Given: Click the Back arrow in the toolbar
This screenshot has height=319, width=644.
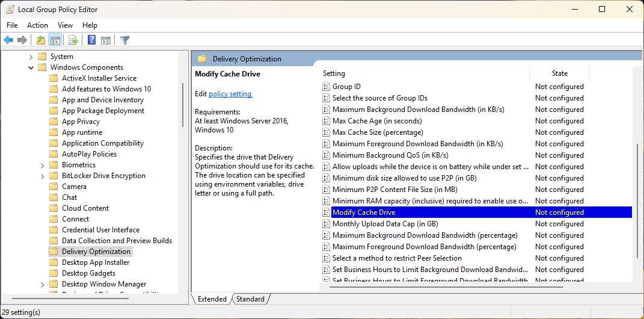Looking at the screenshot, I should (x=8, y=40).
